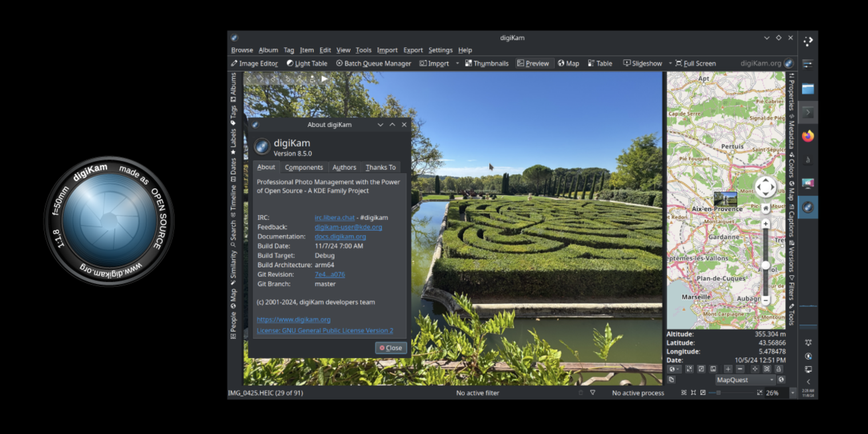Open the Help menu
Screen dimensions: 868x434
[x=465, y=50]
